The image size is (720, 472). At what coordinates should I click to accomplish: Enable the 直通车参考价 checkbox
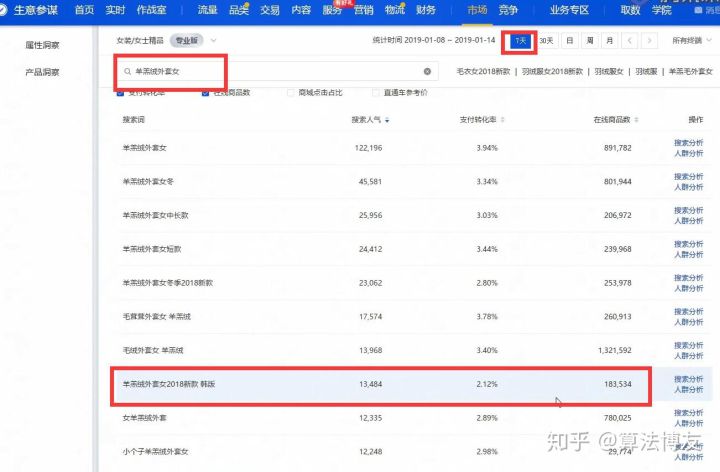pyautogui.click(x=375, y=93)
